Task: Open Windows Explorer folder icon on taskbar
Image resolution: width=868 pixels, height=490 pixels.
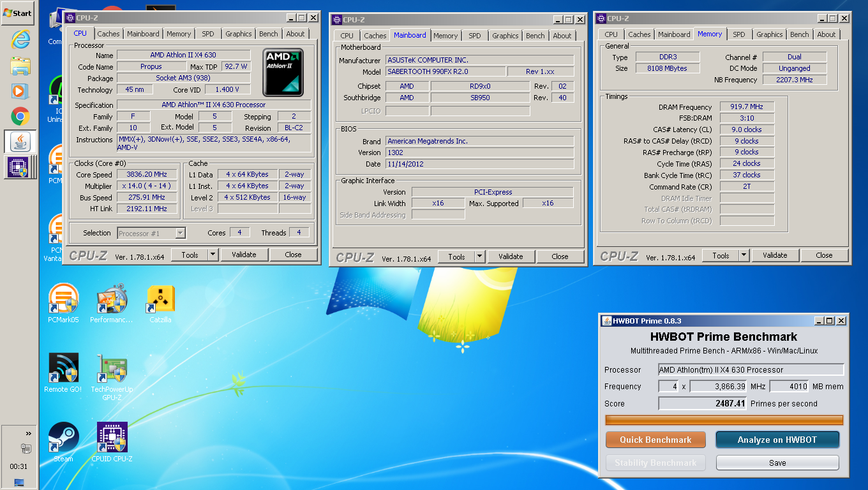Action: coord(20,65)
